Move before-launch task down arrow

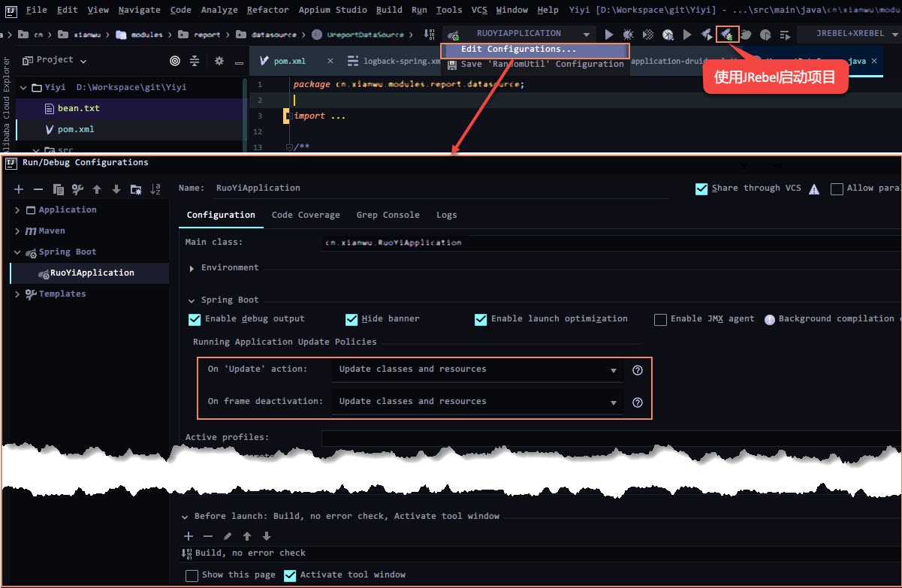click(267, 536)
